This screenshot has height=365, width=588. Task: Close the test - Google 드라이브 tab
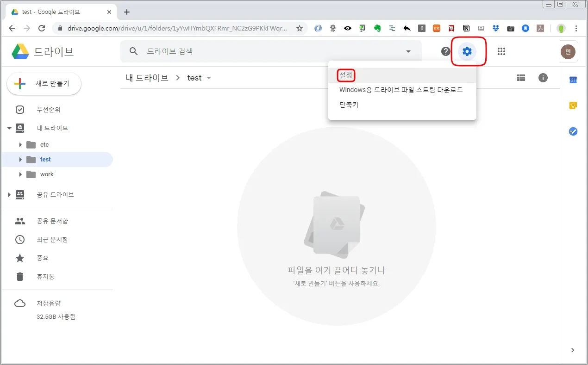[110, 12]
